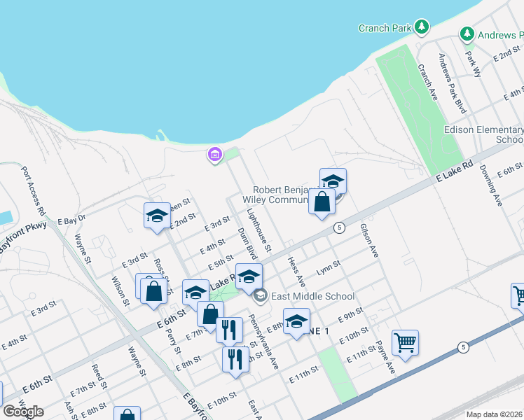The image size is (524, 420).
Task: Select the shopping bag marker near Ross St
Action: 153,292
